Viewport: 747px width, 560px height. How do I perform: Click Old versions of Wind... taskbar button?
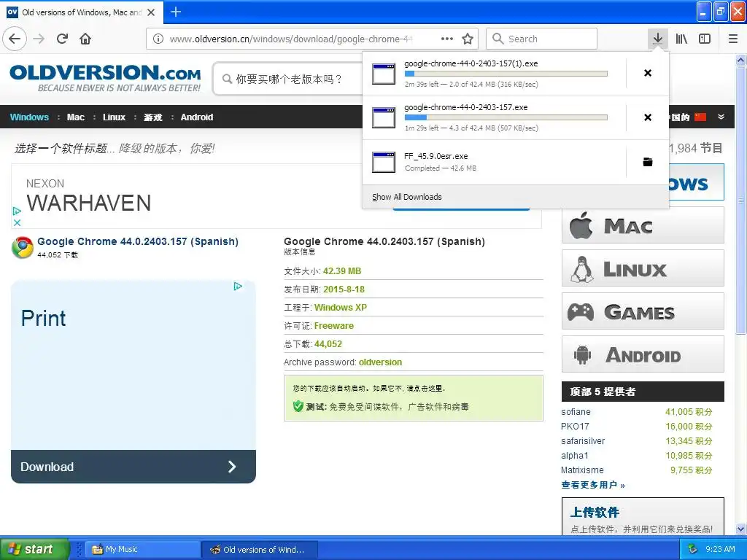[260, 550]
